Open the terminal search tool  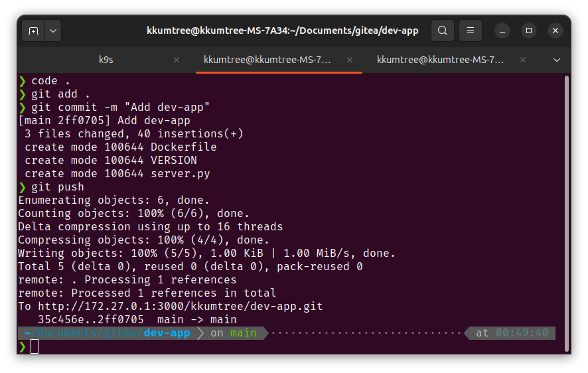pos(443,31)
